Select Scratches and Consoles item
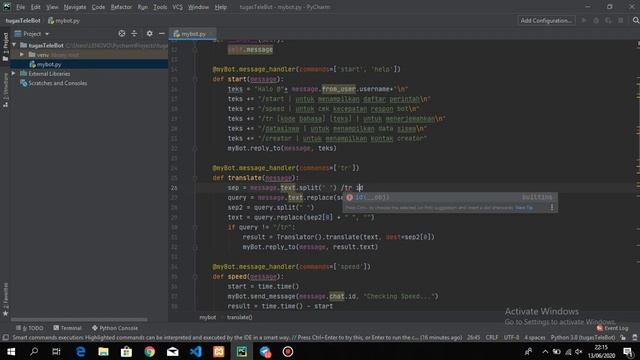This screenshot has width=640, height=360. point(53,83)
